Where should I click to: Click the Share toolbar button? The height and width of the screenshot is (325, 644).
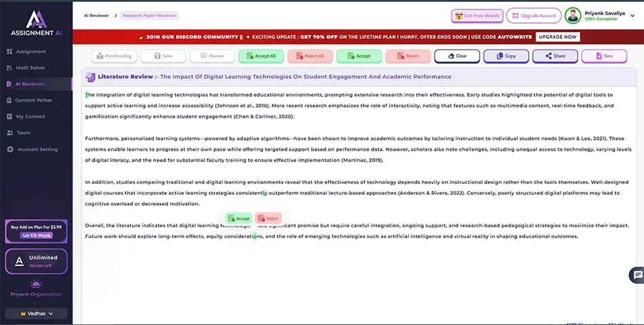coord(555,56)
